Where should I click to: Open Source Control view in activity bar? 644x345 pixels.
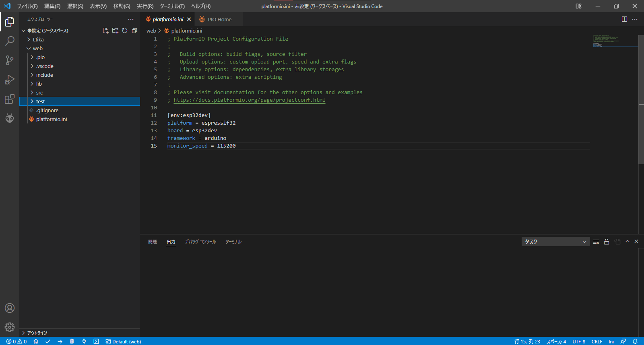(x=10, y=60)
